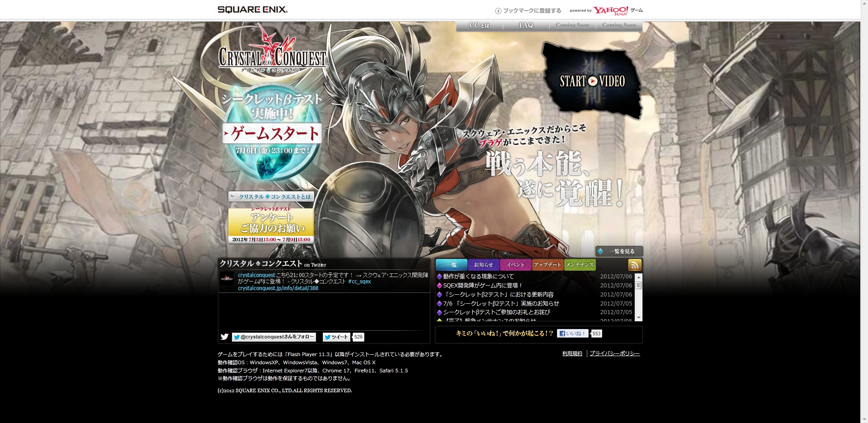868x423 pixels.
Task: Open the crystalconquest.jp/info/detail/388 link
Action: (x=278, y=288)
